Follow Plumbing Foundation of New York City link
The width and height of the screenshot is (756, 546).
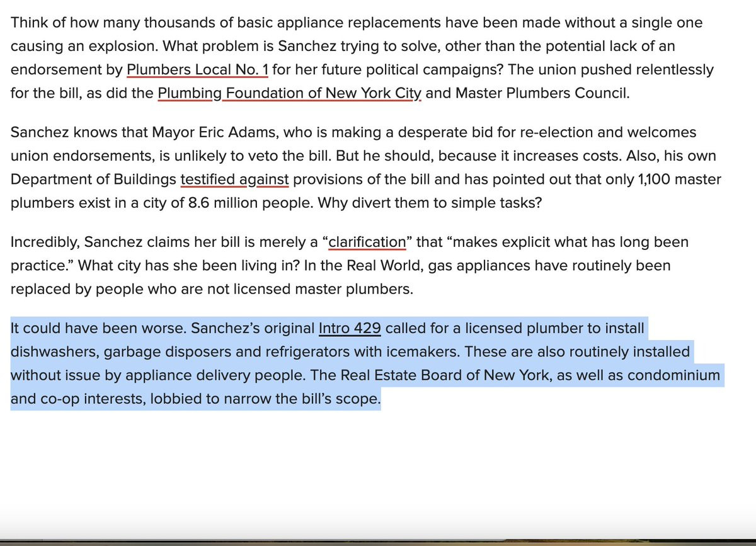click(x=290, y=94)
